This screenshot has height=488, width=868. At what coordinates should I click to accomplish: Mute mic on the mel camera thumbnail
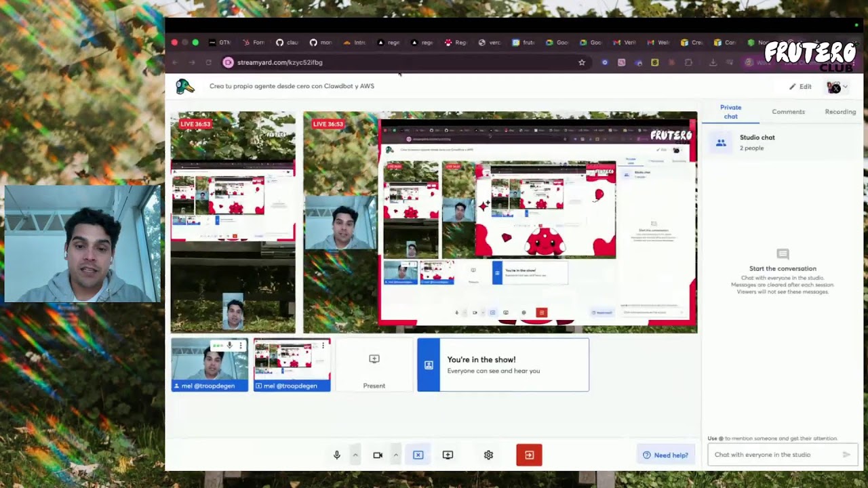click(x=229, y=346)
